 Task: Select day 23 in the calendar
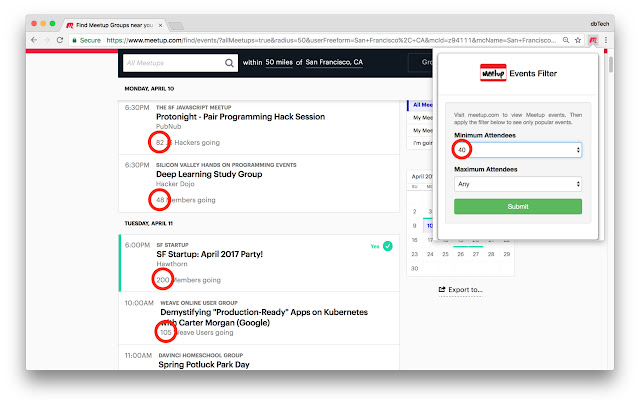(414, 254)
